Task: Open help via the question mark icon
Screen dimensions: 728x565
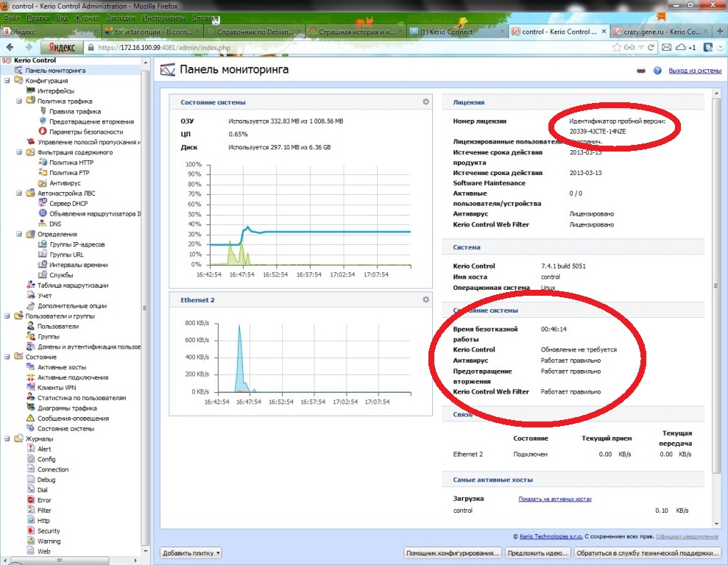Action: [x=657, y=71]
